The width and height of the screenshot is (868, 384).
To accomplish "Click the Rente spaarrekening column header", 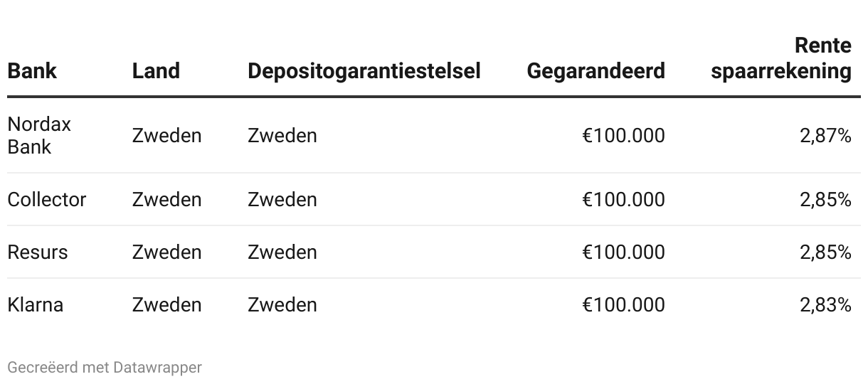I will click(x=780, y=59).
